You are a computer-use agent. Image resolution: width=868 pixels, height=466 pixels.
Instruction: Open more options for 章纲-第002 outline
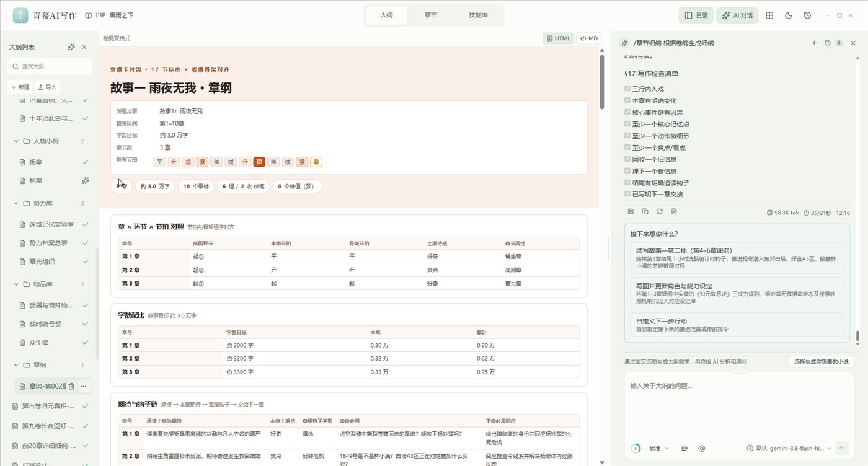[x=83, y=386]
